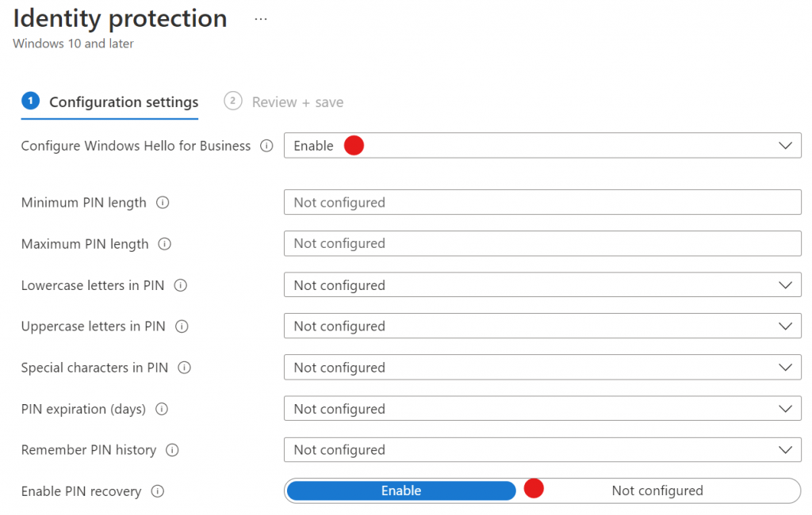Click info icon next to Enable PIN recovery
Viewport: 812px width, 515px height.
(x=158, y=491)
